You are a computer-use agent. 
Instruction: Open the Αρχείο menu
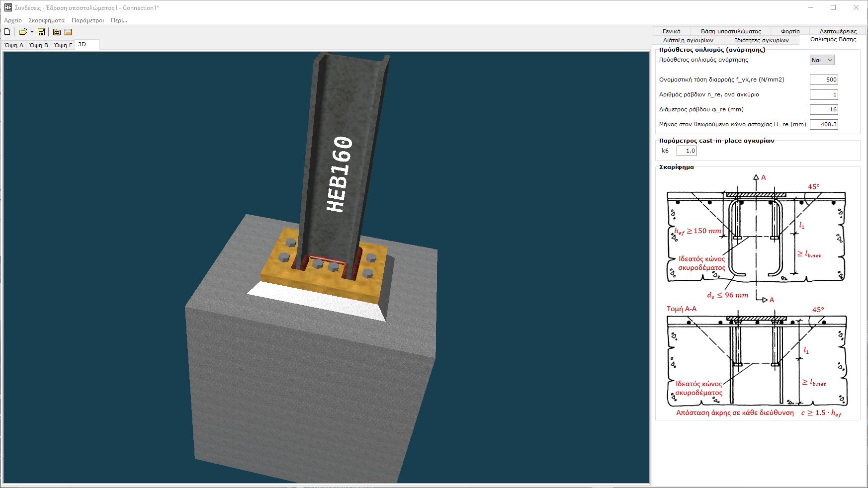click(13, 20)
